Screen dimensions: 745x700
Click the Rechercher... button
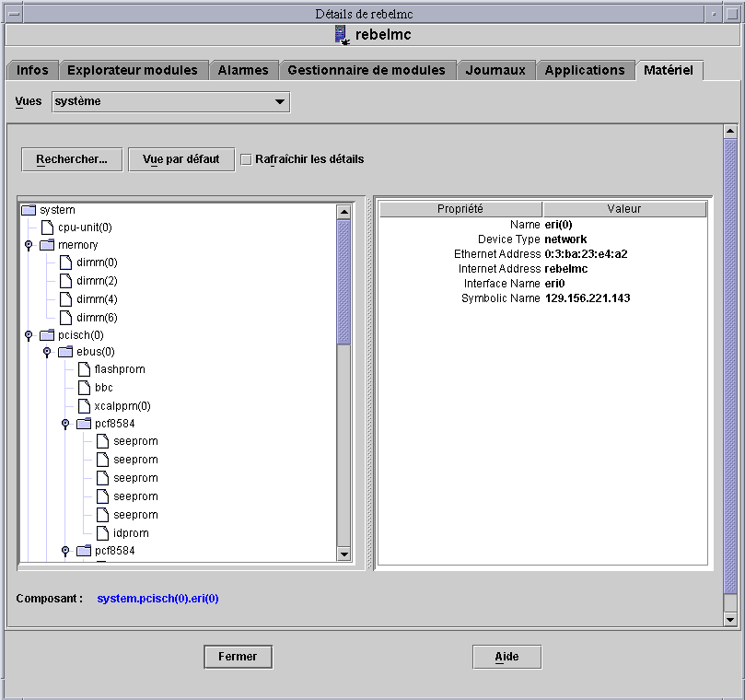point(72,159)
